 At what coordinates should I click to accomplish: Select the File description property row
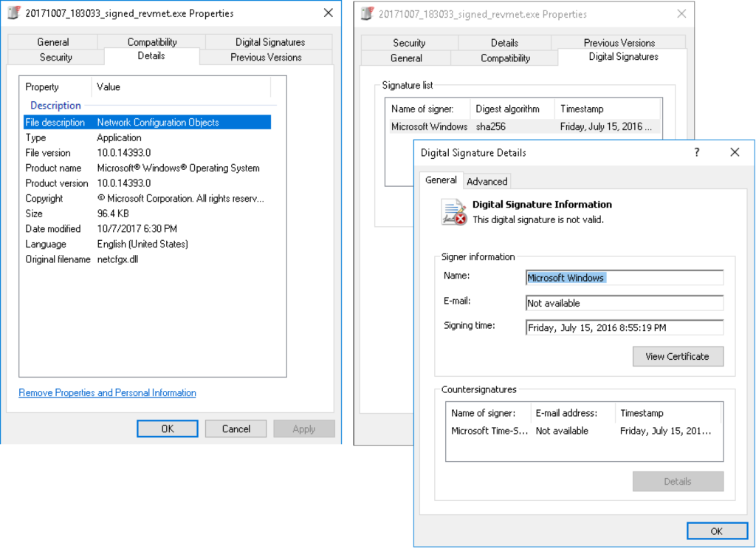pyautogui.click(x=147, y=123)
